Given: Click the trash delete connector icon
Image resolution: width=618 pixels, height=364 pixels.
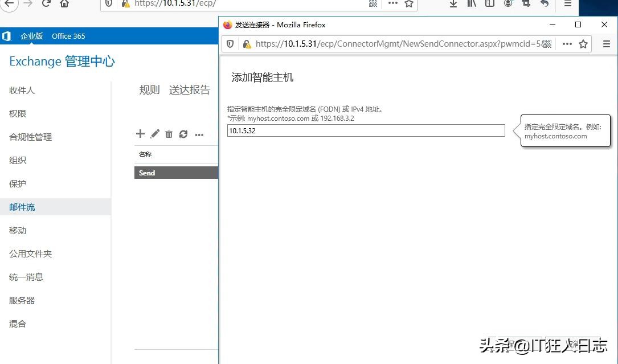Looking at the screenshot, I should point(169,134).
